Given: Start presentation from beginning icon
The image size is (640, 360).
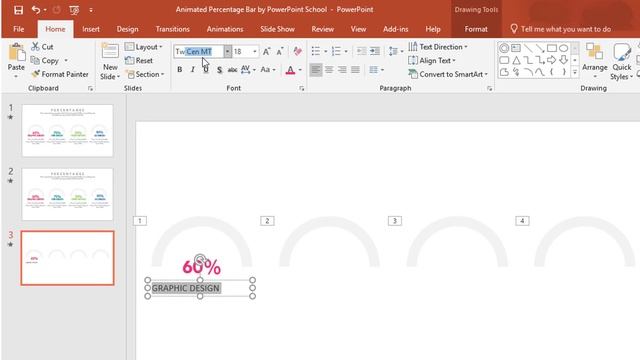Looking at the screenshot, I should pos(74,10).
